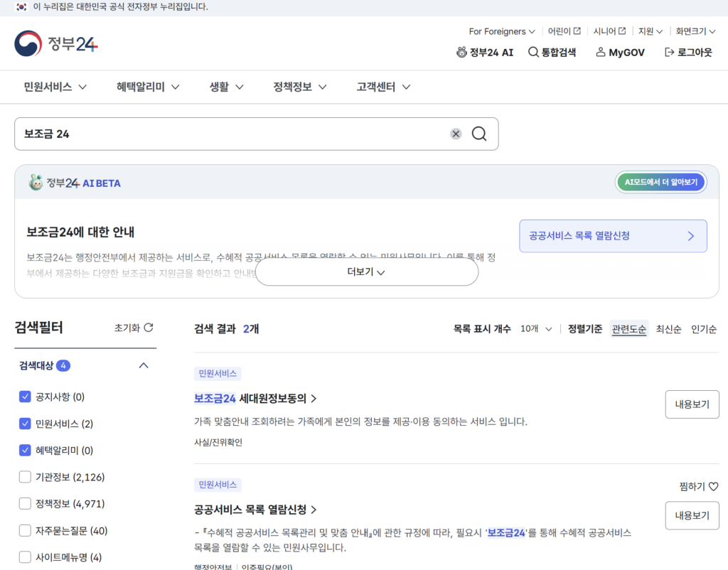This screenshot has width=728, height=570.
Task: Open the 목록 표시 개수 10개 dropdown
Action: (536, 328)
